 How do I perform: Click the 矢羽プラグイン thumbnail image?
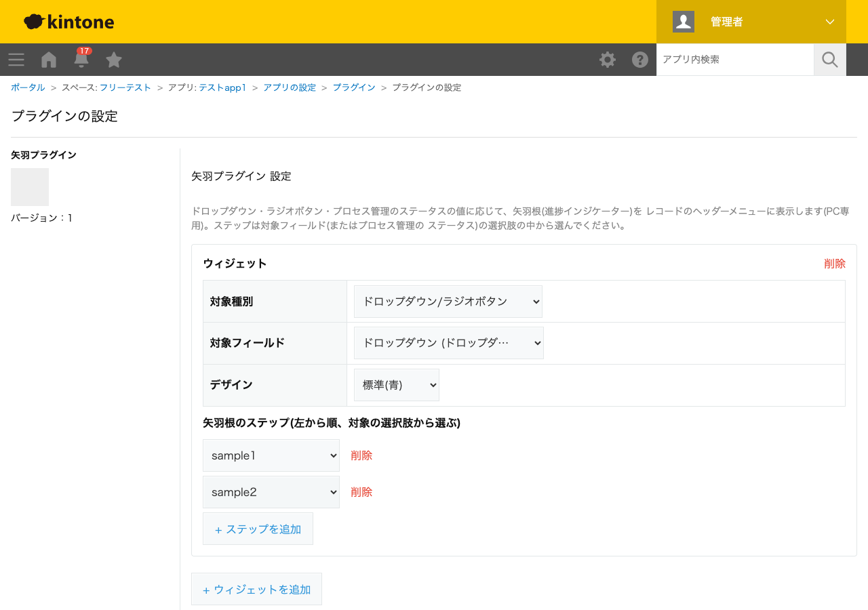pos(30,187)
